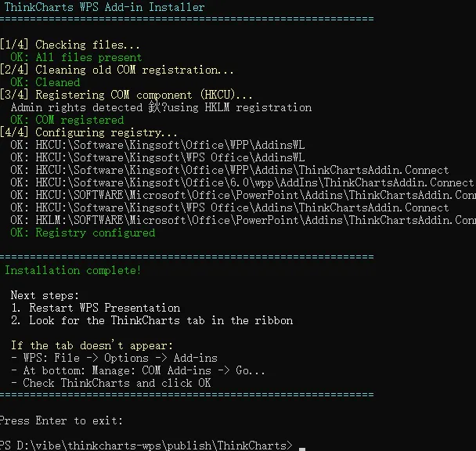Viewport: 476px width, 451px height.
Task: Click the HKCU Microsoft PowerPoint Addins line
Action: click(x=243, y=195)
